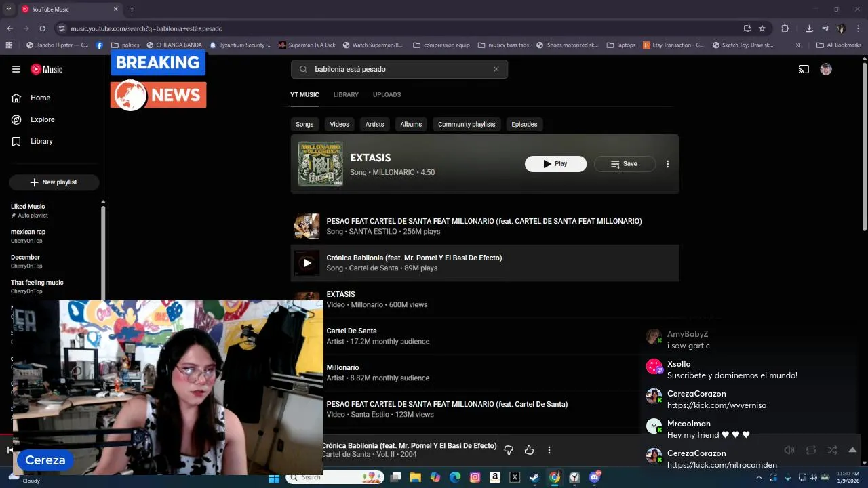The width and height of the screenshot is (868, 488).
Task: Like the currently playing song
Action: pyautogui.click(x=530, y=450)
